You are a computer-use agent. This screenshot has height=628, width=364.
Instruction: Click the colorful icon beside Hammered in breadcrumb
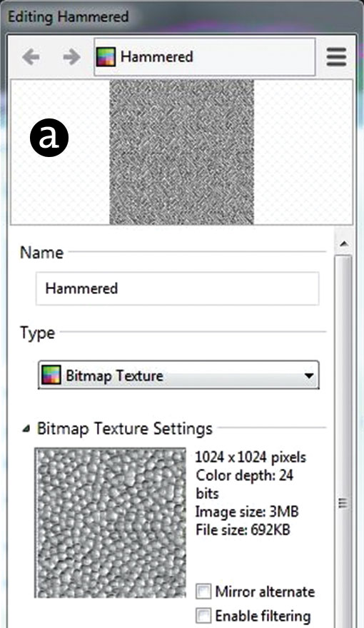tap(106, 56)
